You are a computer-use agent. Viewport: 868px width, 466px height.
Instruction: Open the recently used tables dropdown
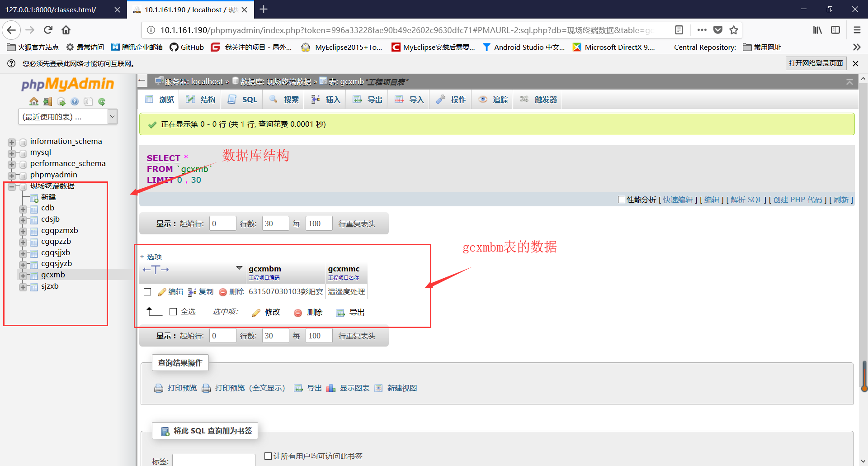68,117
